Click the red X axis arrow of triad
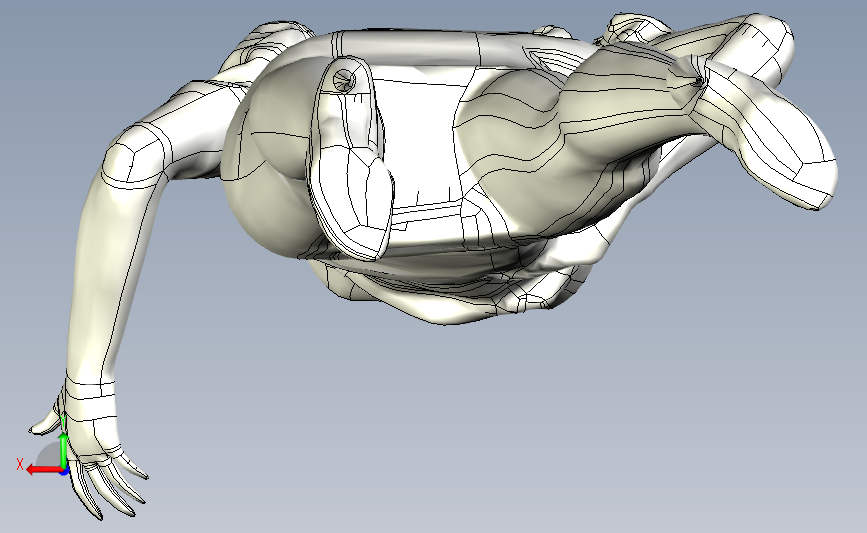This screenshot has height=533, width=867. click(x=43, y=469)
